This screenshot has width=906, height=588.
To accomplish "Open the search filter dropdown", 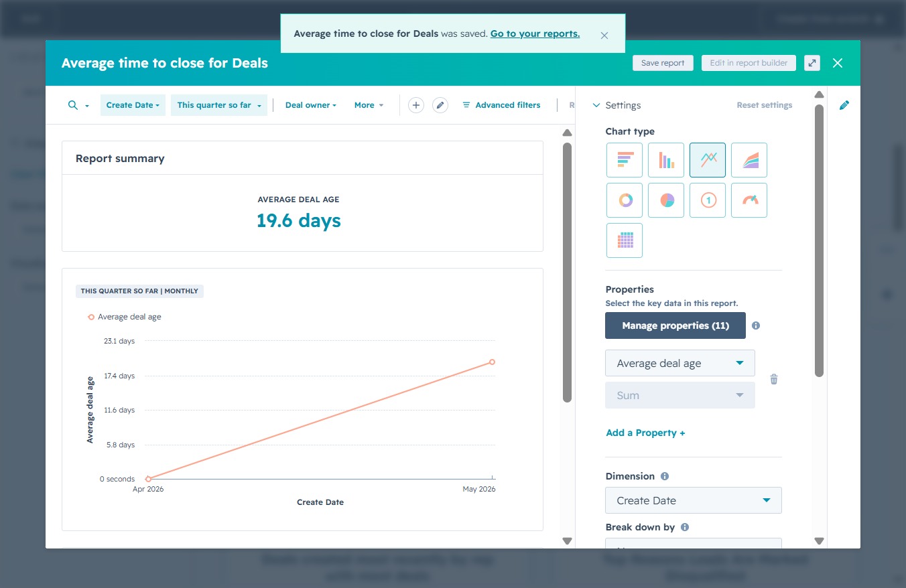I will coord(78,105).
